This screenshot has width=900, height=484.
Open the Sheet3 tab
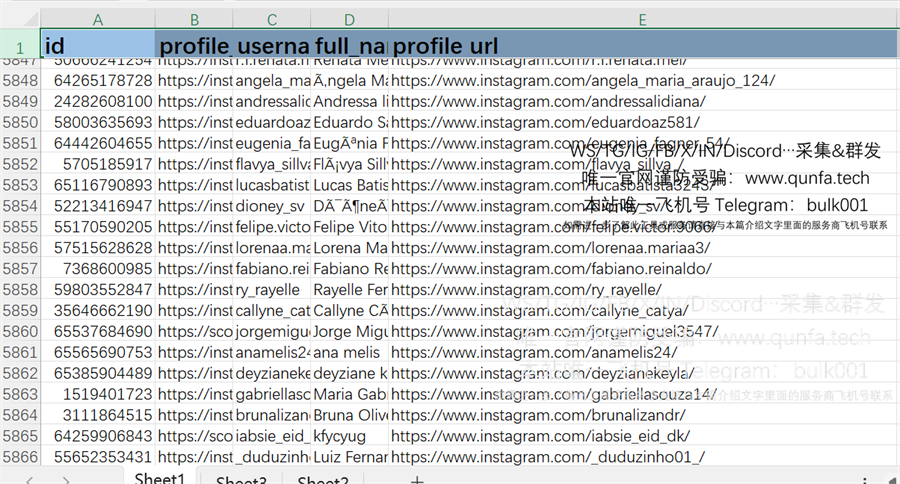click(x=241, y=479)
